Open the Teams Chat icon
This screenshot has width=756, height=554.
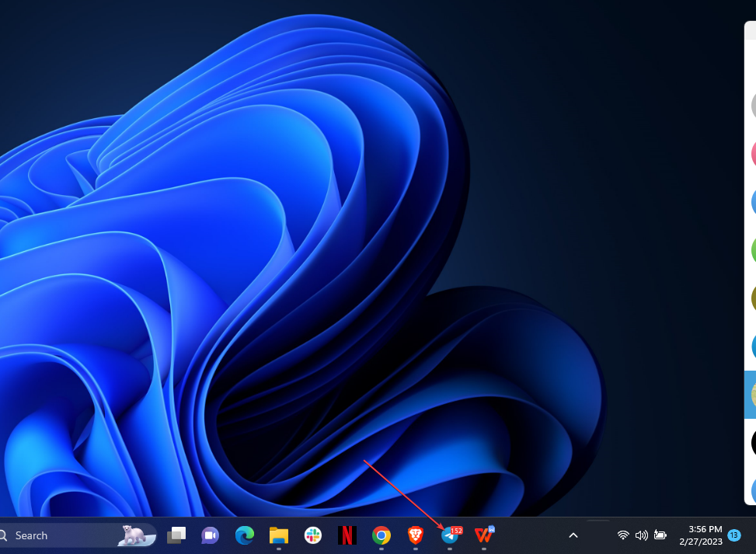tap(210, 535)
